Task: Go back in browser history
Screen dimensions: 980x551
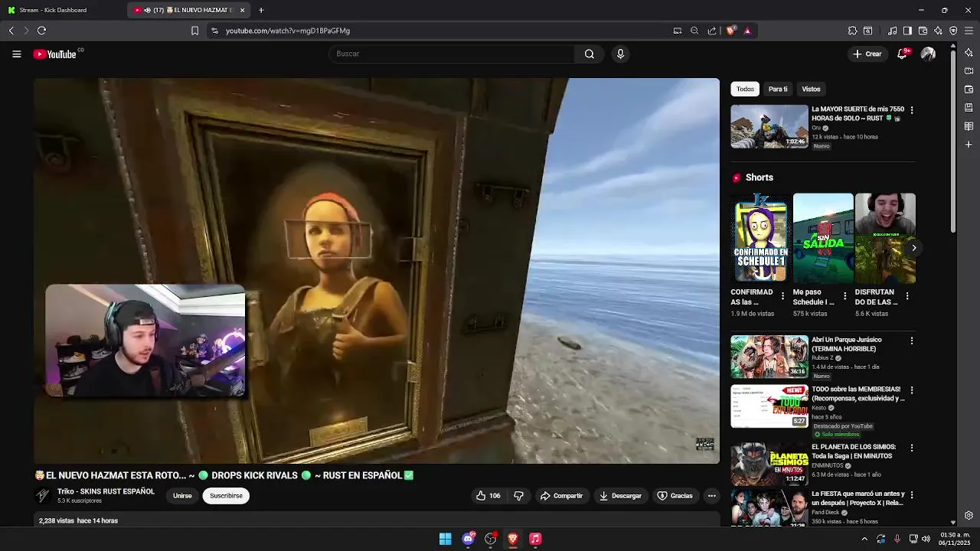Action: click(x=11, y=31)
